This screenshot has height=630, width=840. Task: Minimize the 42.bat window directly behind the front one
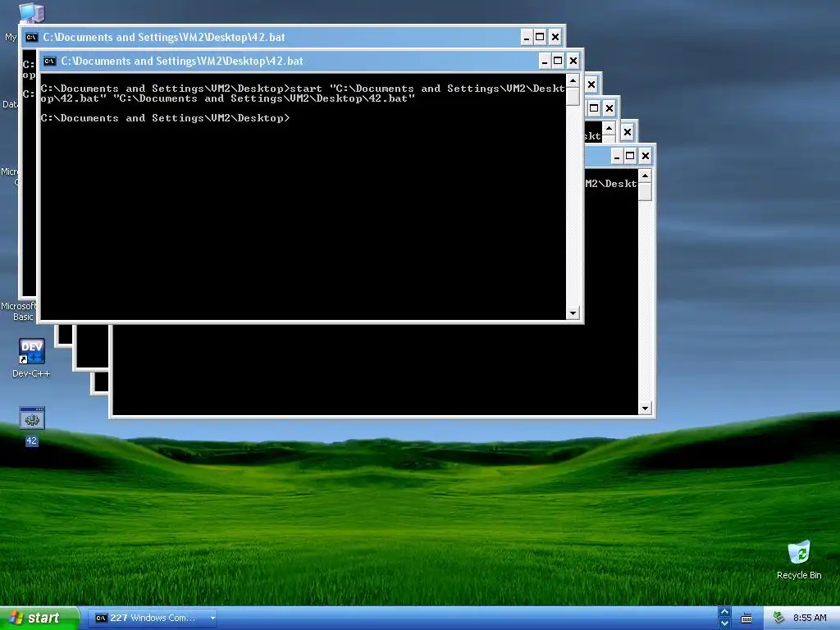click(x=526, y=38)
